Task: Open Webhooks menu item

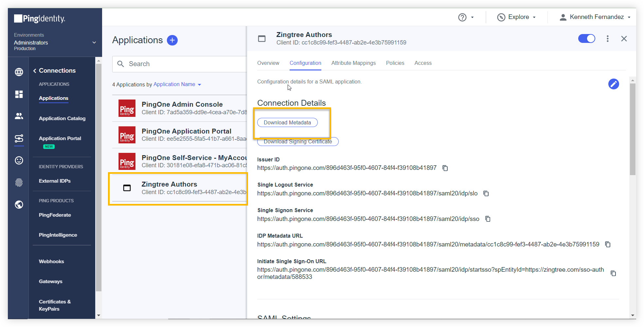Action: pyautogui.click(x=51, y=262)
